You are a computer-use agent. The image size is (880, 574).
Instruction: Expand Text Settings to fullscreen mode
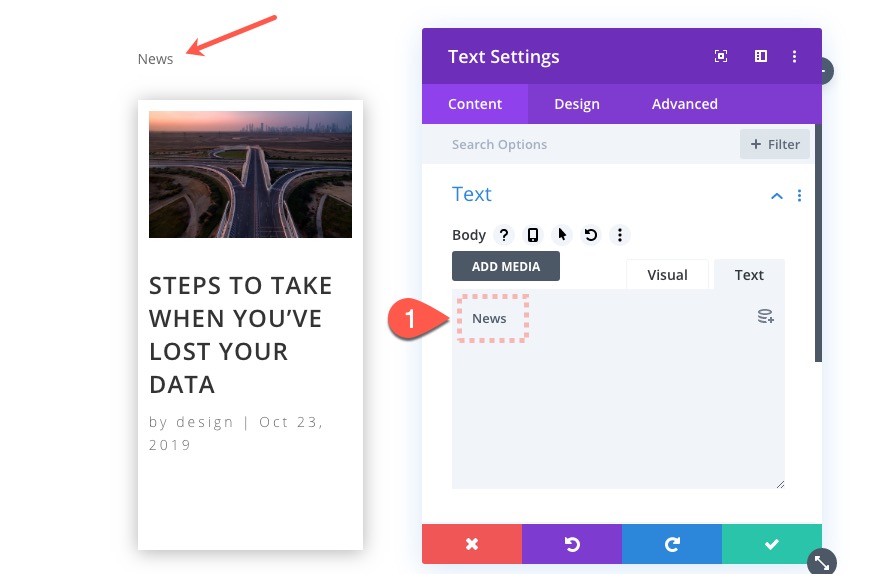721,56
